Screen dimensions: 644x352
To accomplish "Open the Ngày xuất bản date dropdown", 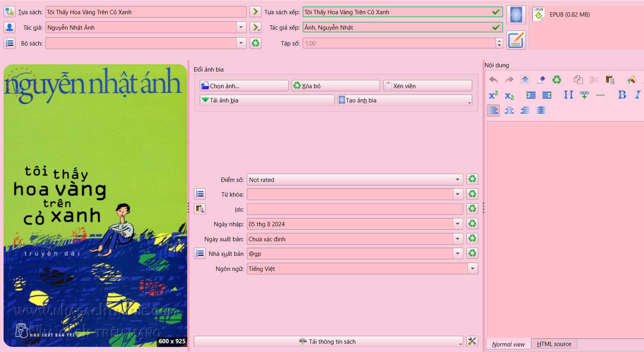I will (x=458, y=239).
